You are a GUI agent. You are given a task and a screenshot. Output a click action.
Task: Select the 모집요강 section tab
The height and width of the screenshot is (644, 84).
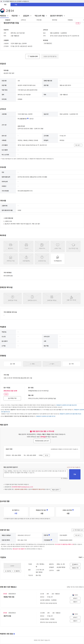[8, 20]
